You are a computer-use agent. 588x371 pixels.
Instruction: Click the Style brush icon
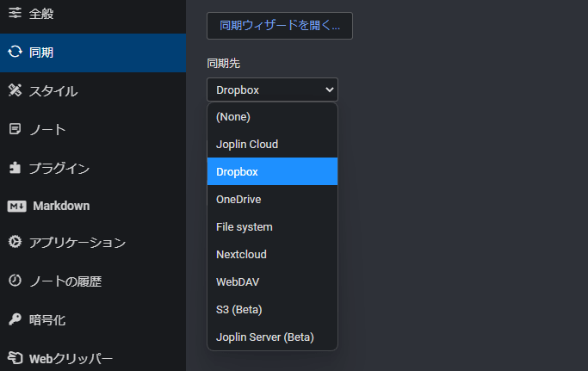[x=15, y=90]
